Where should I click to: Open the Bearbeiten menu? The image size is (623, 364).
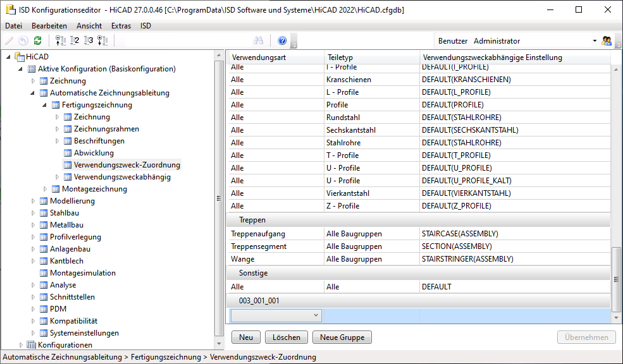tap(49, 26)
